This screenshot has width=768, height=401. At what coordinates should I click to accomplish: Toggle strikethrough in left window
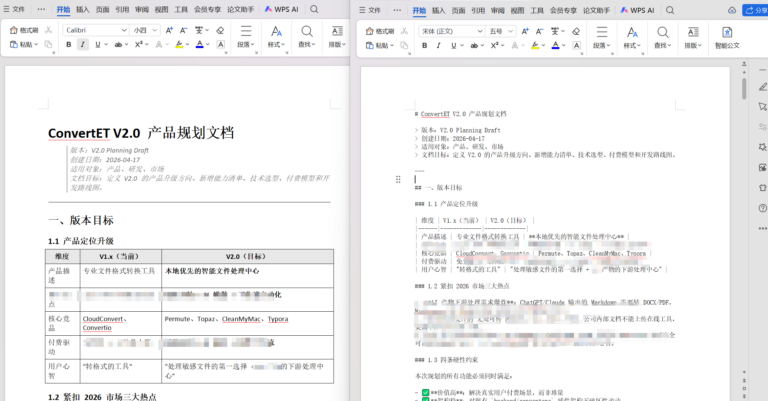click(118, 45)
